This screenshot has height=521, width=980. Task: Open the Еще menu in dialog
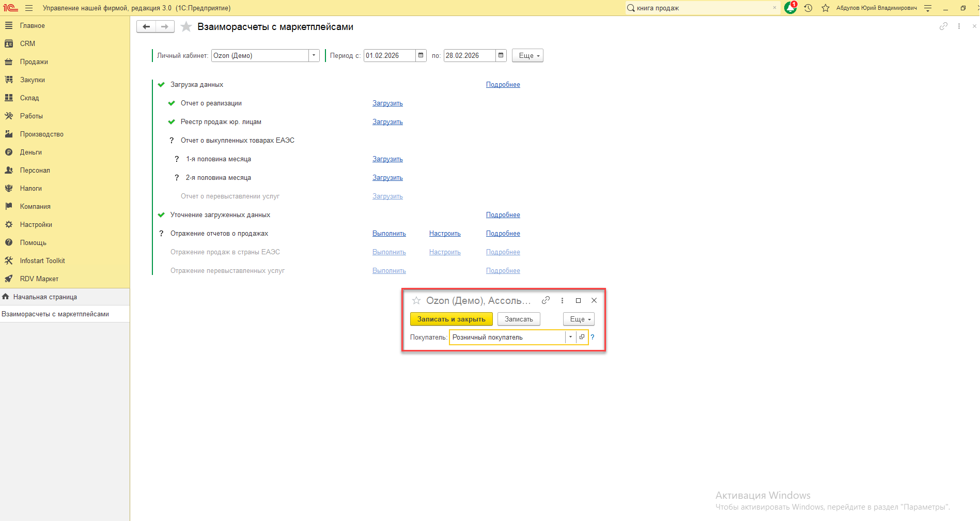[579, 319]
